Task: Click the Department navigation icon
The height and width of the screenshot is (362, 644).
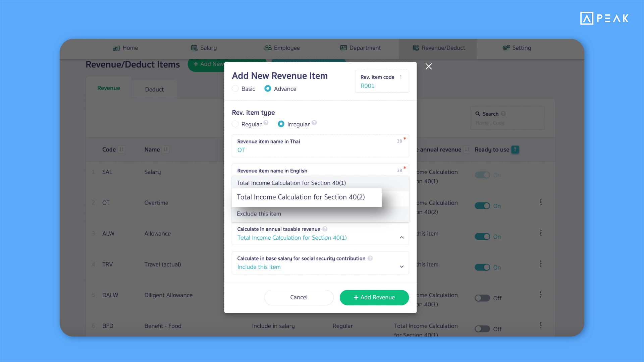Action: point(343,48)
